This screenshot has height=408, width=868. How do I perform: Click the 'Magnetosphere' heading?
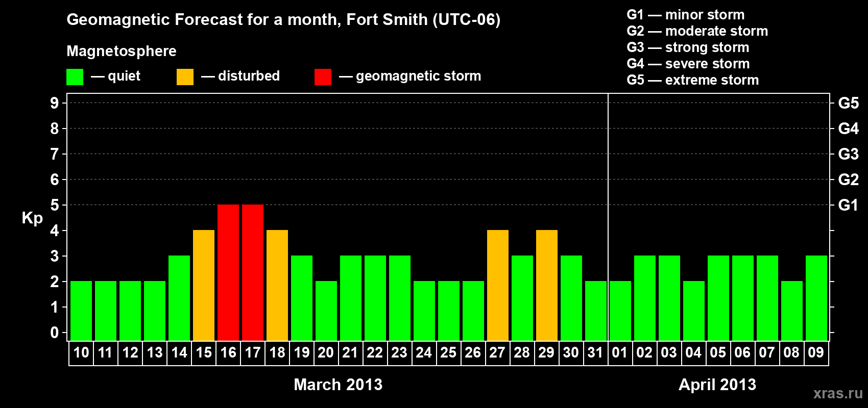click(x=122, y=52)
